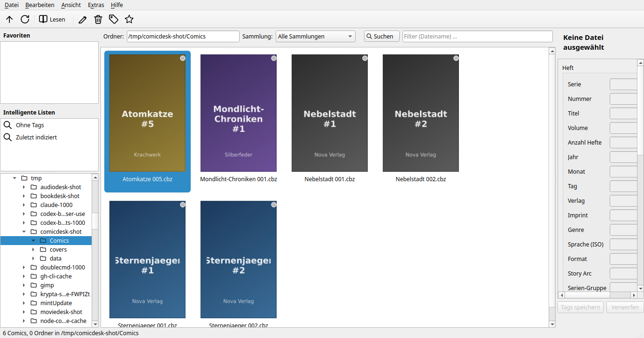Click the Ordner path input field
644x338 pixels.
point(183,36)
